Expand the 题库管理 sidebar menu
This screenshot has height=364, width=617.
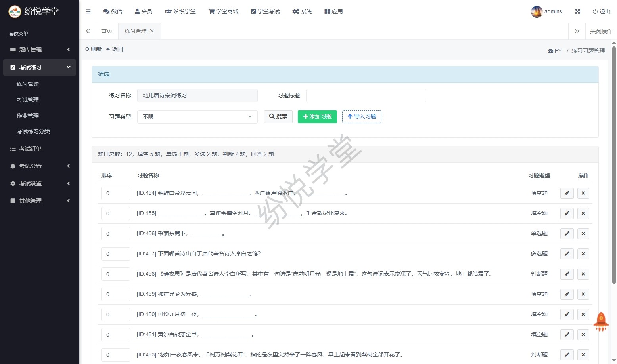click(40, 50)
